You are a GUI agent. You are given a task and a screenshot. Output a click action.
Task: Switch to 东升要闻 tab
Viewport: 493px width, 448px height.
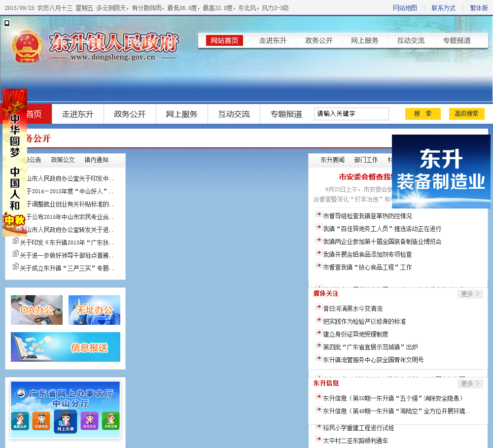click(332, 160)
